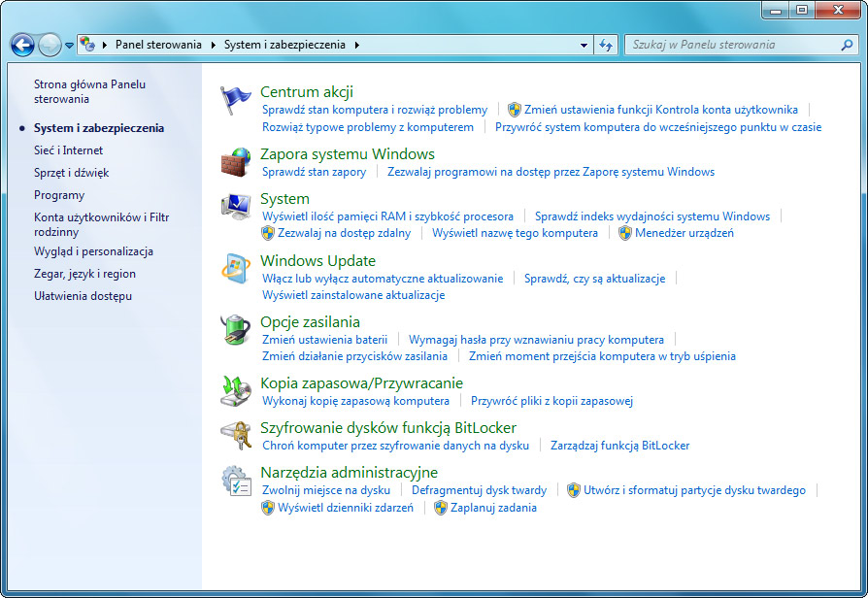Screen dimensions: 868x598
Task: Click the BitLocker padlock and keys icon
Action: 236,436
